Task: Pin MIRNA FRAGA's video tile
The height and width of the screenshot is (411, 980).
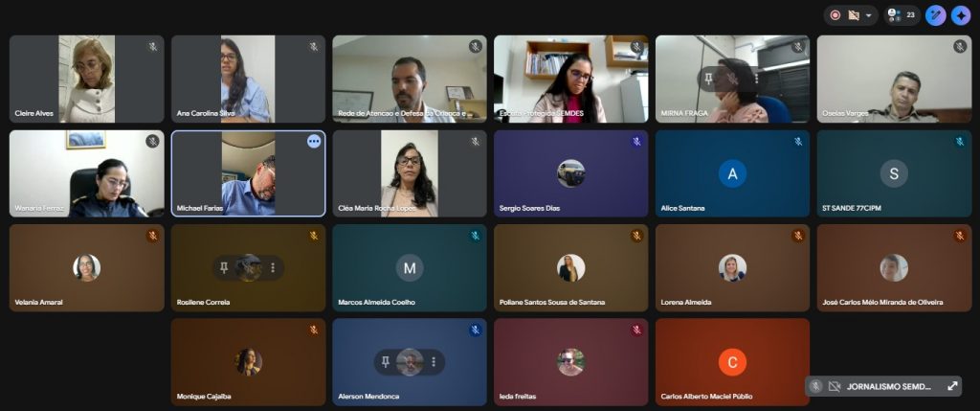Action: click(x=708, y=79)
